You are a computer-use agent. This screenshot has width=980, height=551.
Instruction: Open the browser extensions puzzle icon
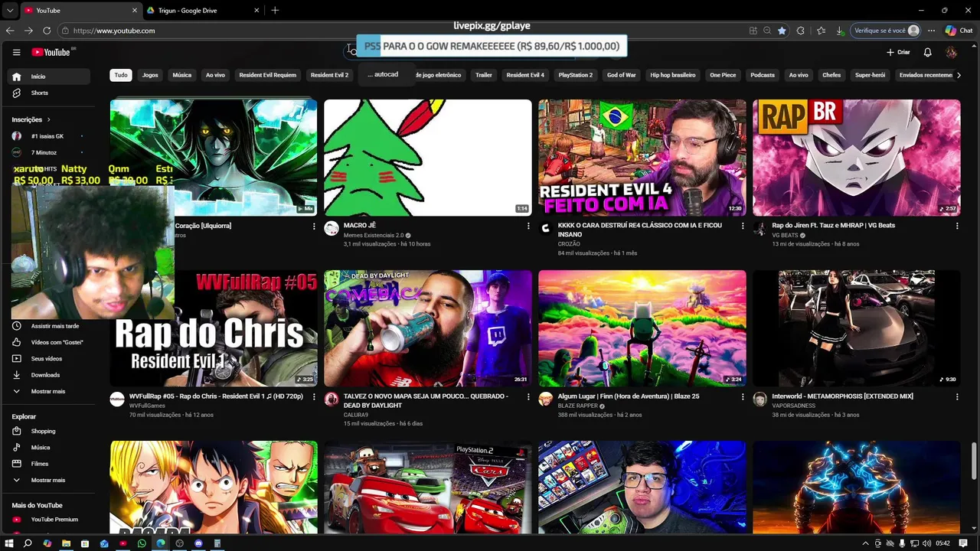coord(801,31)
